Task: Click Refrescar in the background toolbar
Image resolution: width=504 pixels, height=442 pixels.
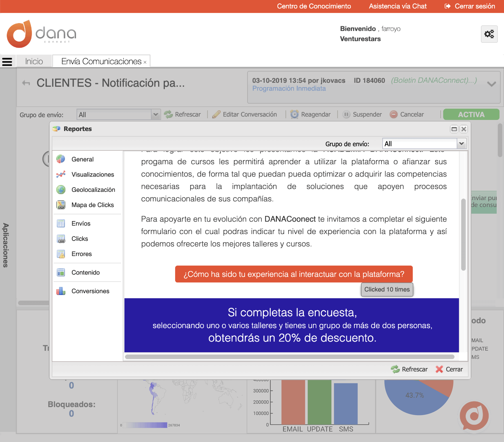Action: [182, 114]
